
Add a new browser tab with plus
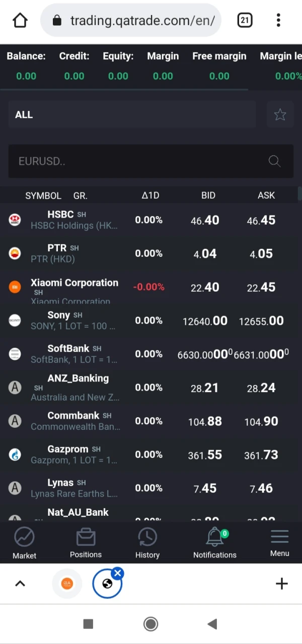coord(281,584)
